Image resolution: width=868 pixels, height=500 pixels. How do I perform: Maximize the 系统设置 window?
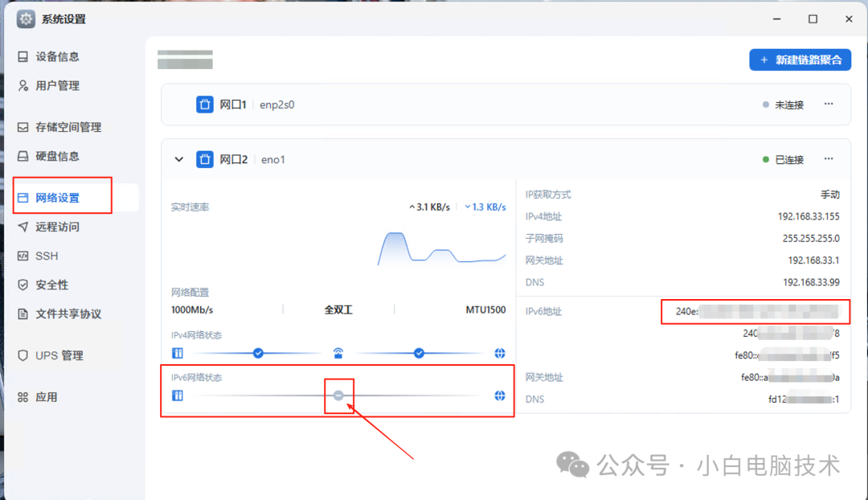coord(813,18)
